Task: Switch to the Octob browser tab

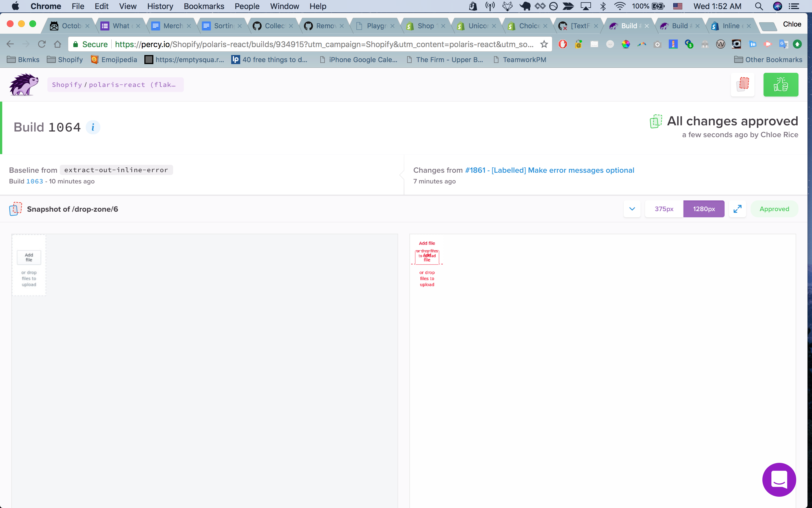Action: pyautogui.click(x=69, y=26)
